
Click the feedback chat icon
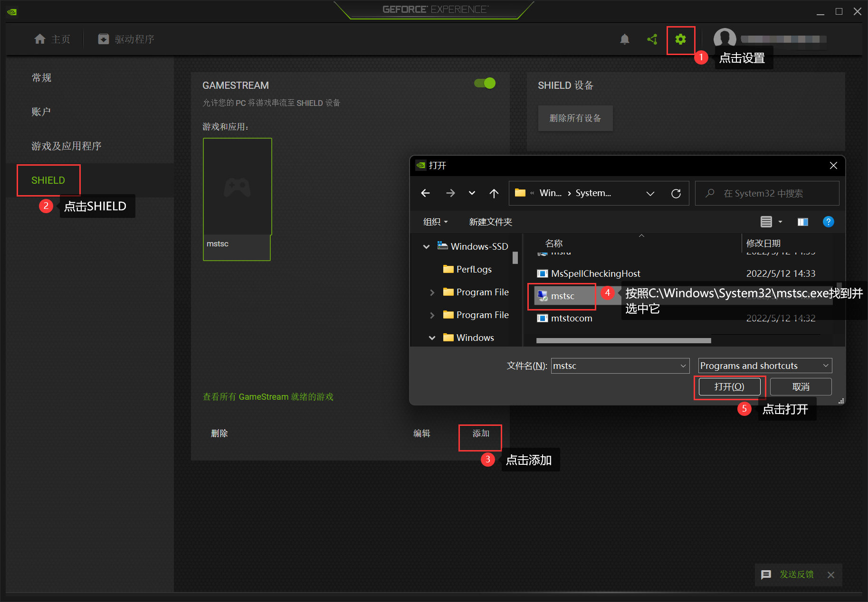pos(766,574)
